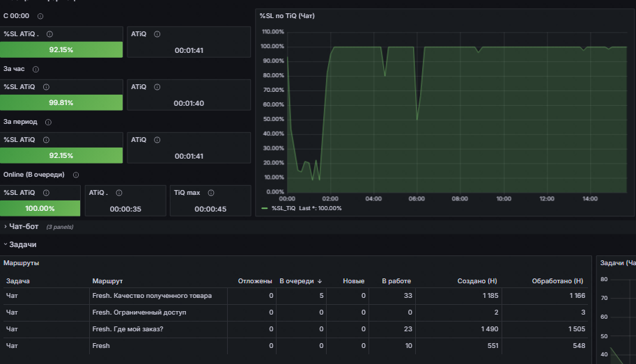The image size is (636, 364).
Task: Click the 06:00 dip on the %SL chart
Action: pos(417,119)
